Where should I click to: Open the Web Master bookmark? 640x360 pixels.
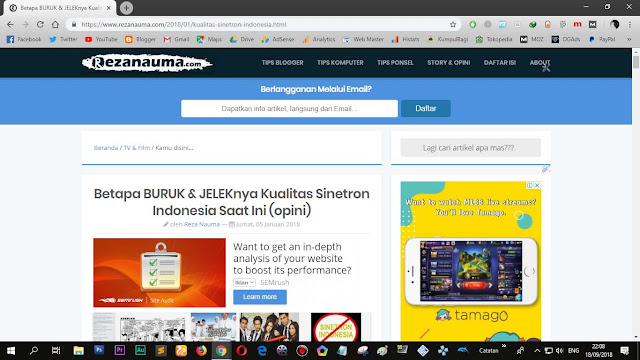(363, 39)
